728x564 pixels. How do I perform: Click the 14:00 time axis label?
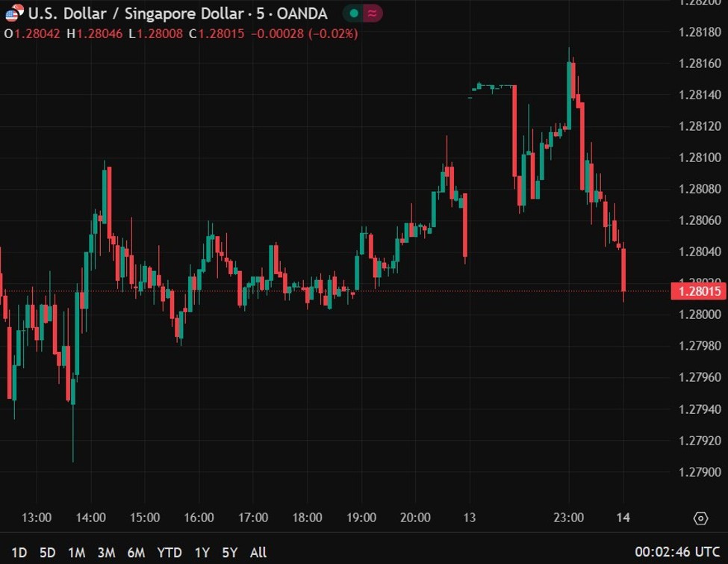coord(91,518)
